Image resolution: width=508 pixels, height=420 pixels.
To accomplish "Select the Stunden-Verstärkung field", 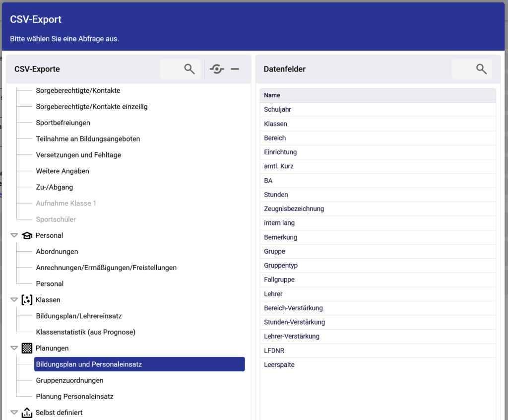I will coord(378,322).
